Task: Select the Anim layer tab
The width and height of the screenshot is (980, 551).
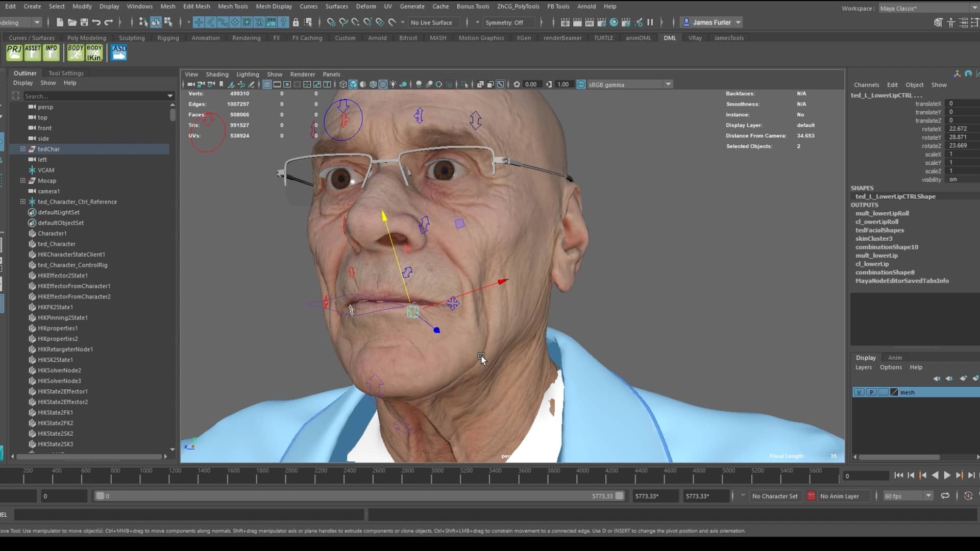Action: coord(894,358)
